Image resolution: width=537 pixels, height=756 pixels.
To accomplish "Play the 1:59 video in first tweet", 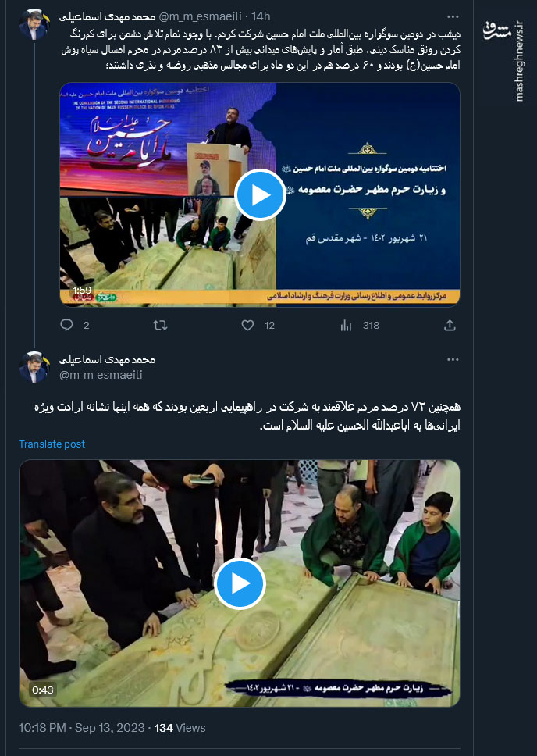I will tap(260, 194).
